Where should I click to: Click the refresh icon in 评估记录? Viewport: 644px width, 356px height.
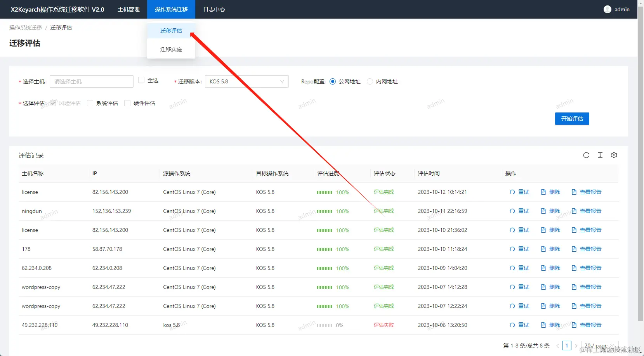[x=586, y=155]
